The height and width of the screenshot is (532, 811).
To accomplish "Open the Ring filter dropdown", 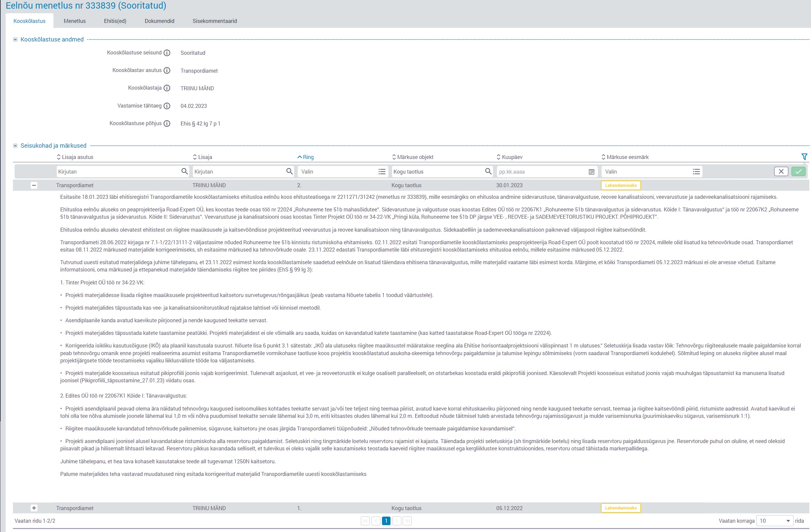I will click(343, 172).
